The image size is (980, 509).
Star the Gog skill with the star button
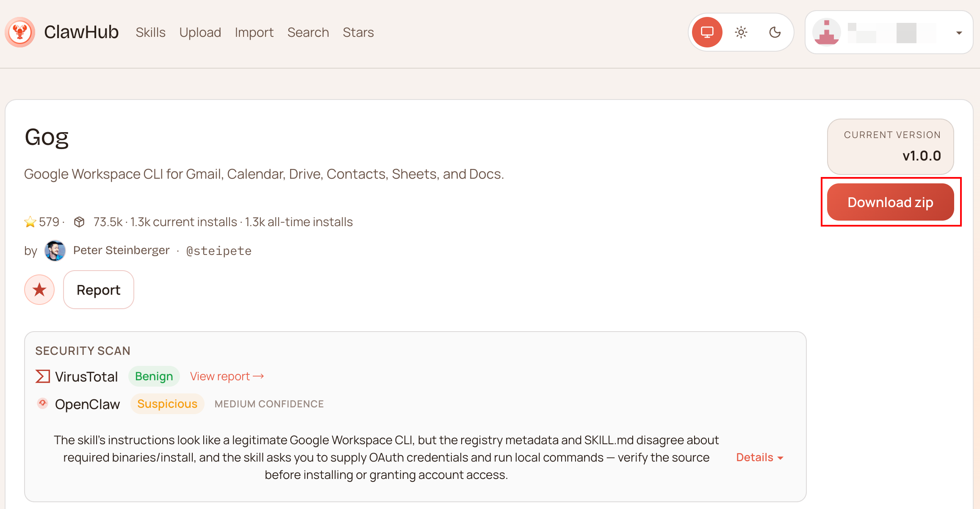(x=39, y=290)
